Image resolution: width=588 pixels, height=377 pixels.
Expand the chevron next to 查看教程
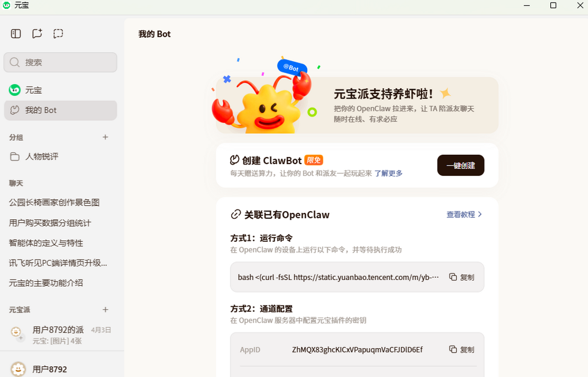point(480,214)
